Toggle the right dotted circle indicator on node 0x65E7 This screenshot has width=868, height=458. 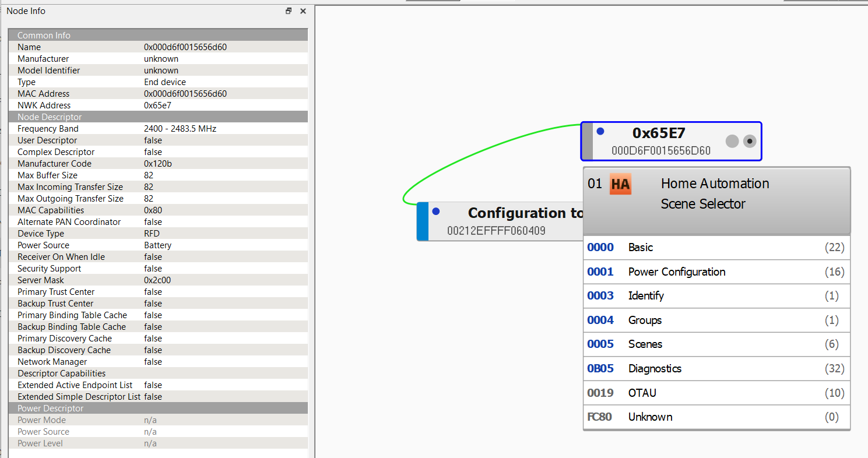[749, 141]
